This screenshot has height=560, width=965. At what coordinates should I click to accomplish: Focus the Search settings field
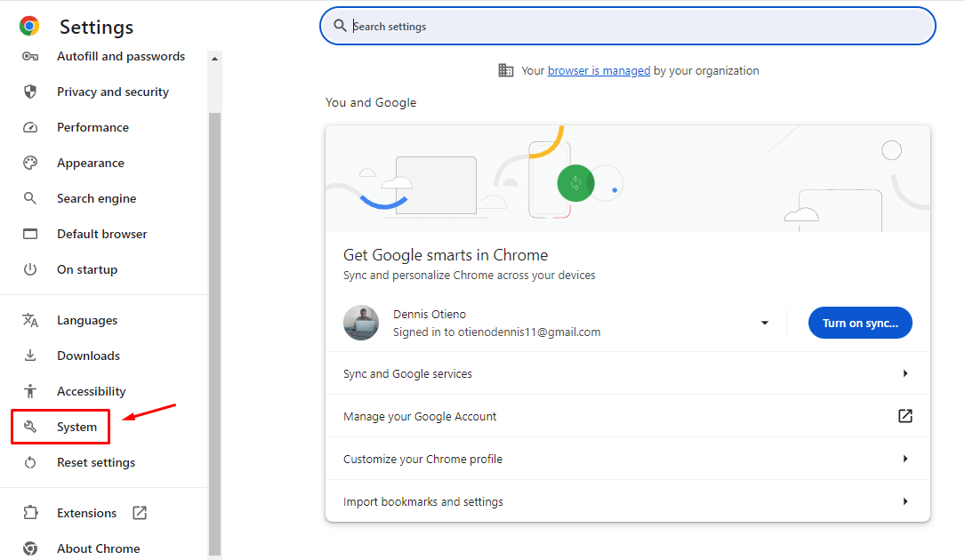pos(628,27)
